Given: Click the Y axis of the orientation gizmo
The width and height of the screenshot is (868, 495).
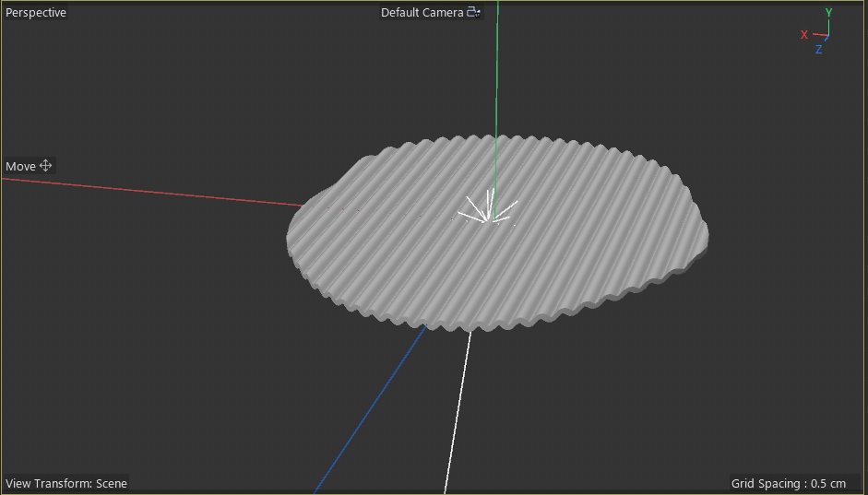Looking at the screenshot, I should [828, 12].
